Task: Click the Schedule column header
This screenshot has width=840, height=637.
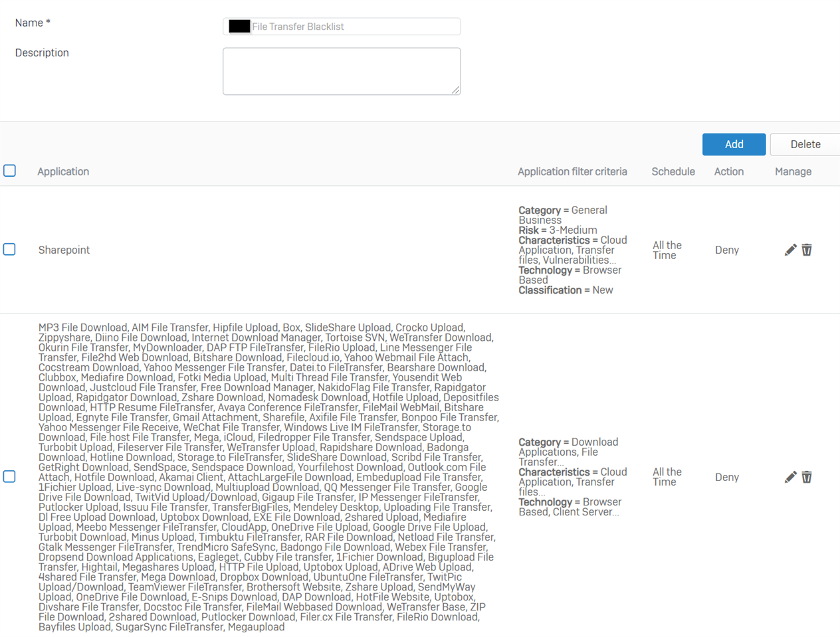Action: click(673, 171)
